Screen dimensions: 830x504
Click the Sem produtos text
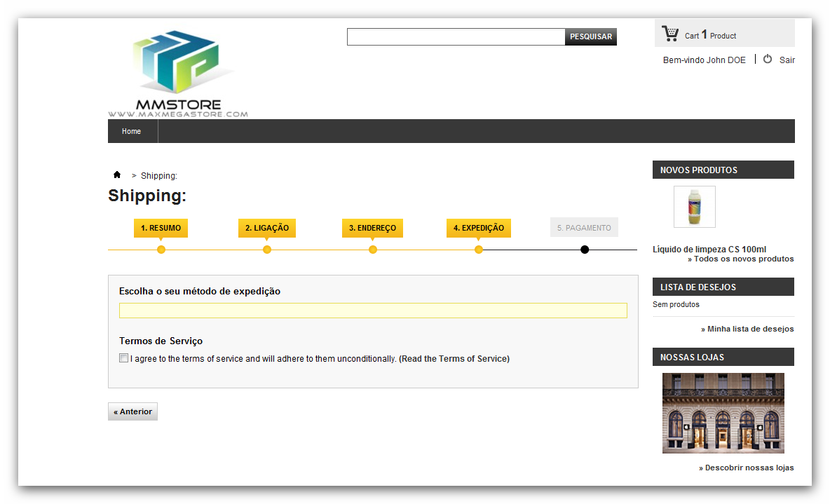pyautogui.click(x=676, y=304)
